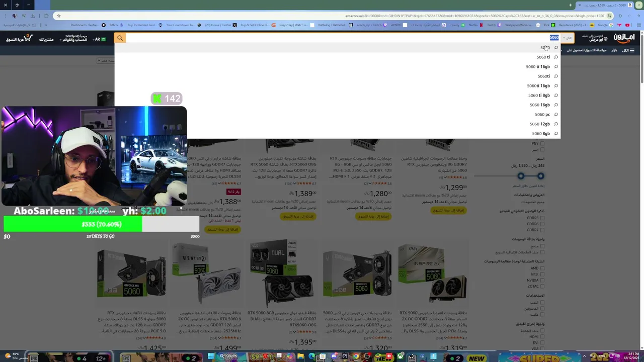The height and width of the screenshot is (362, 644).
Task: Open Google Chrome from the taskbar
Action: point(356,356)
